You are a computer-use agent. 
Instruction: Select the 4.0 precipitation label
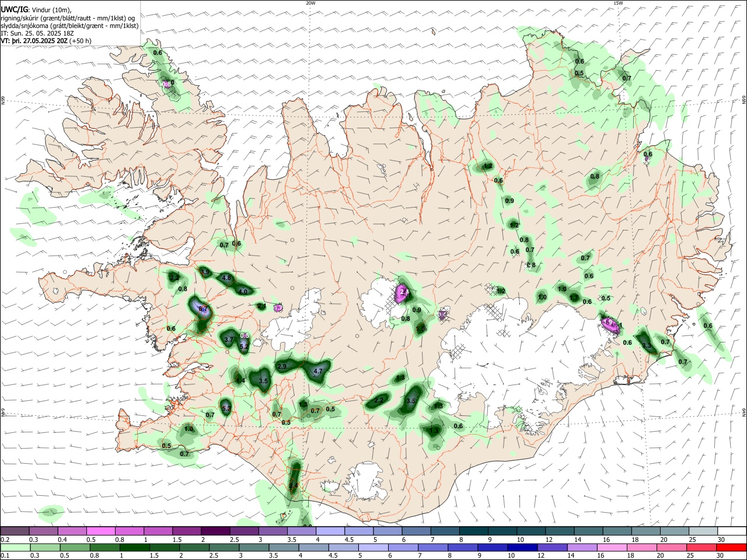click(x=243, y=292)
